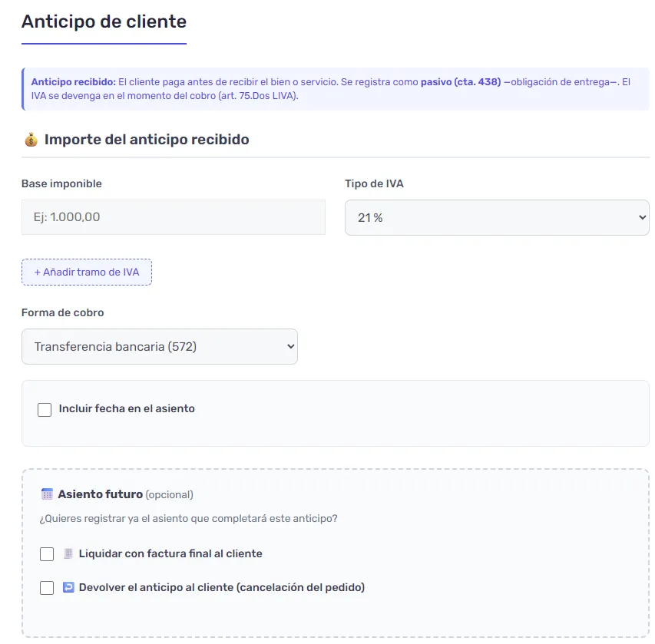Viewport: 655px width, 644px height.
Task: Click the calendar-table icon beside "Asiento futuro"
Action: 48,494
